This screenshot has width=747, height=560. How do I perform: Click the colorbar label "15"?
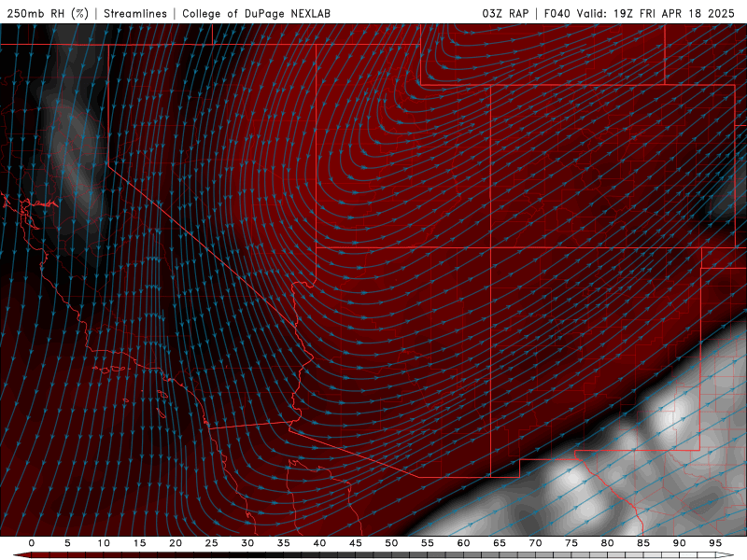pyautogui.click(x=139, y=543)
